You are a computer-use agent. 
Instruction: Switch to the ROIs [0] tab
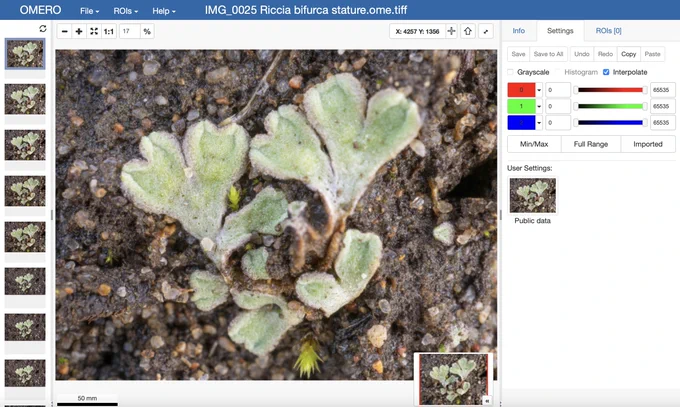pos(608,31)
